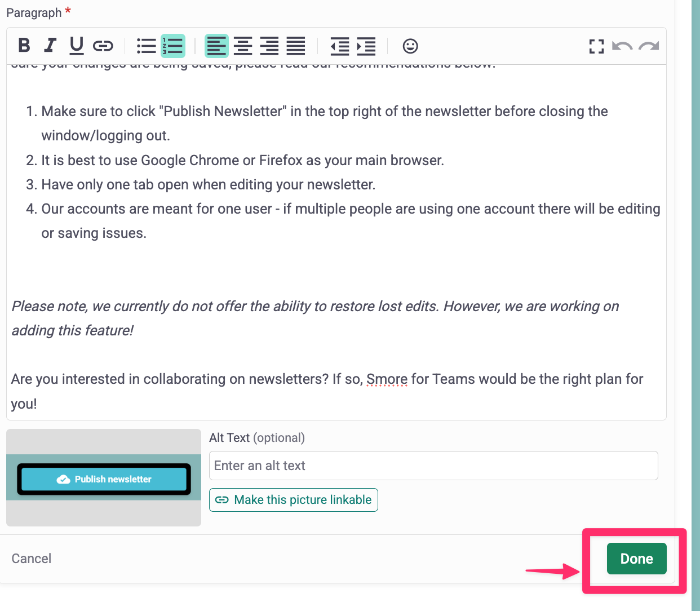The width and height of the screenshot is (700, 611).
Task: Increase the paragraph indent
Action: click(366, 46)
